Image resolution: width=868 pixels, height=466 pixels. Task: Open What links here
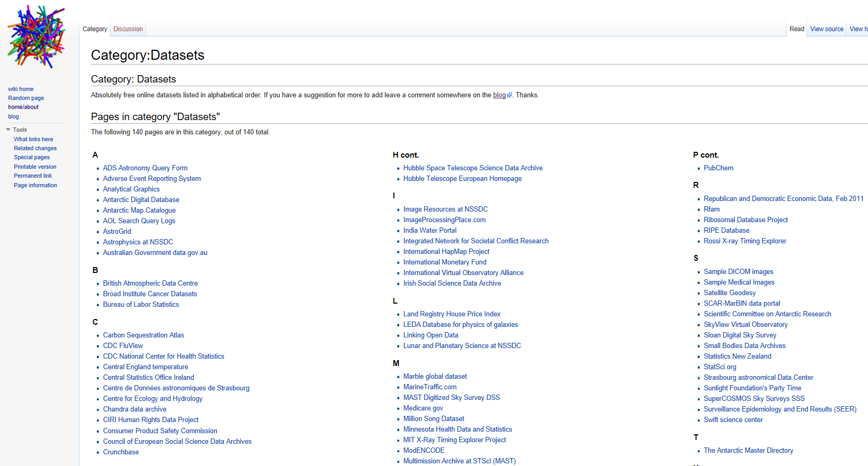coord(33,139)
